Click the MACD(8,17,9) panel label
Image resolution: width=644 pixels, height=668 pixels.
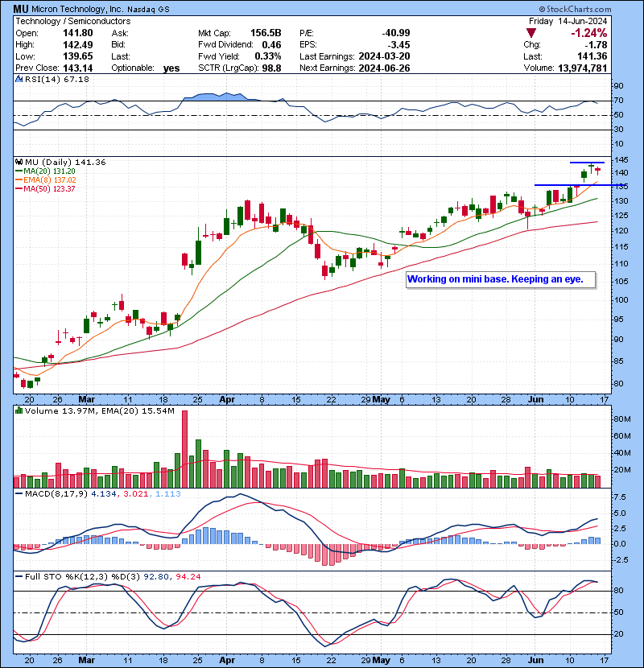pyautogui.click(x=56, y=494)
